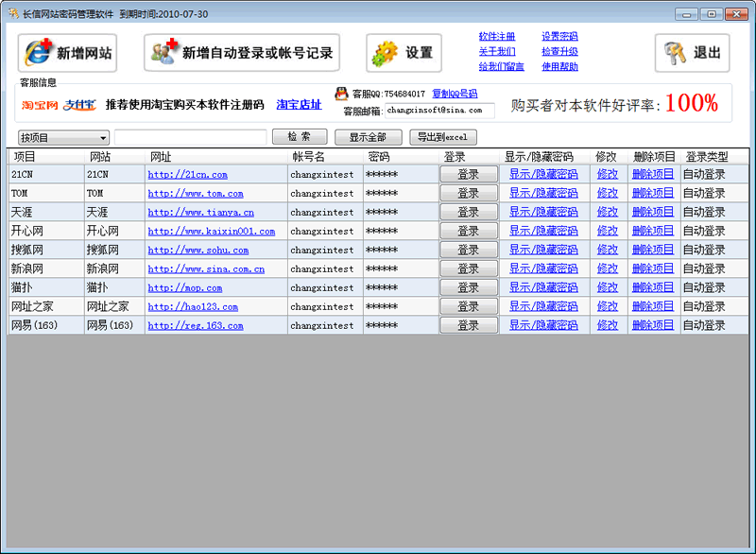Click the 客服邮箱 email field

(x=439, y=111)
